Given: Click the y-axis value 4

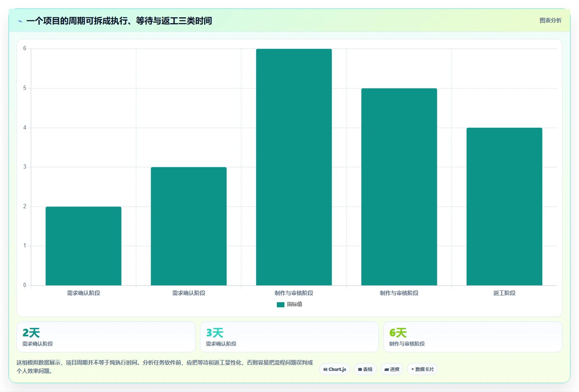Looking at the screenshot, I should pos(24,128).
